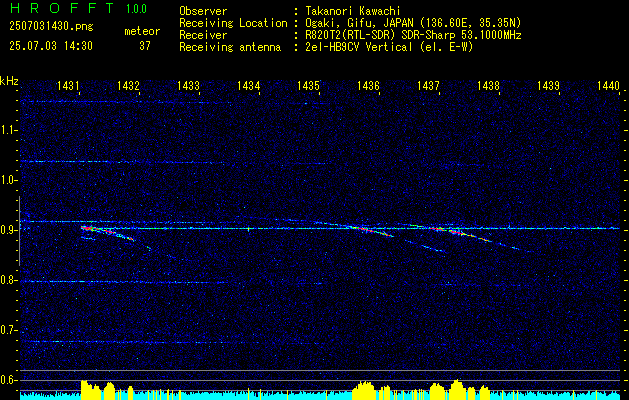Click the 1440 time axis label
This screenshot has height=400, width=629.
click(609, 85)
